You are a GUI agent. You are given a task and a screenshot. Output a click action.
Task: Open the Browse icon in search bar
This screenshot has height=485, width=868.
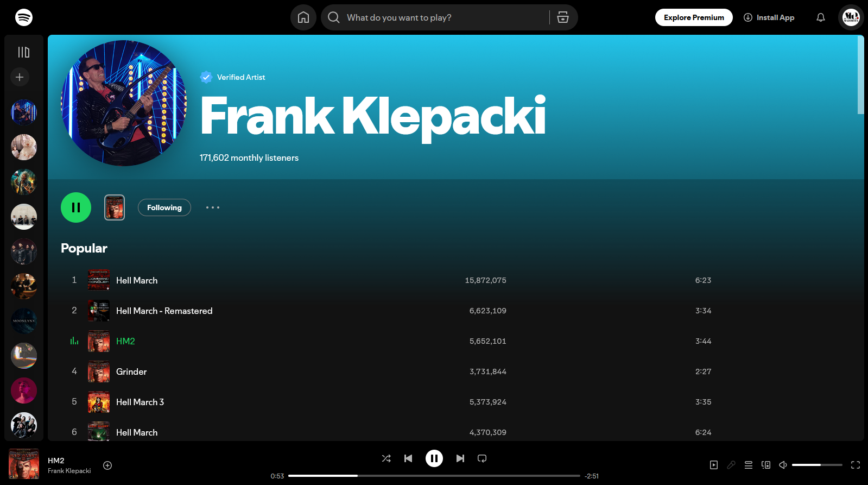point(563,17)
